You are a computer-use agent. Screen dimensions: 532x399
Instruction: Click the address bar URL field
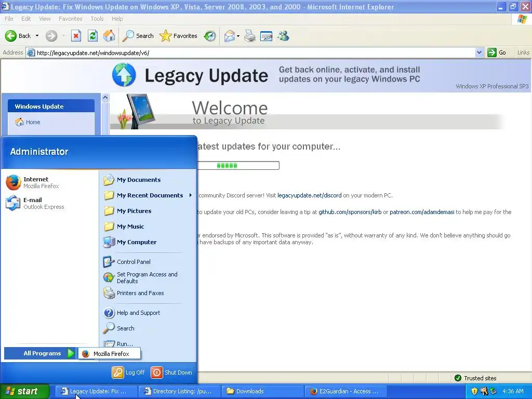[x=255, y=52]
